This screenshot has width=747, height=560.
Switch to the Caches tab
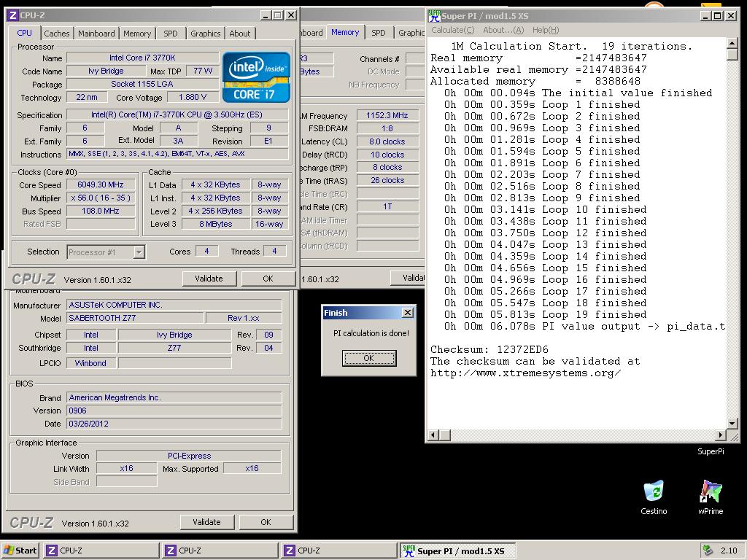[x=56, y=33]
